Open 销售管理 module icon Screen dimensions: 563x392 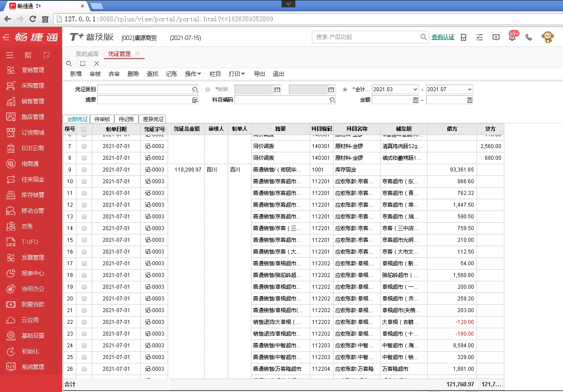[11, 101]
